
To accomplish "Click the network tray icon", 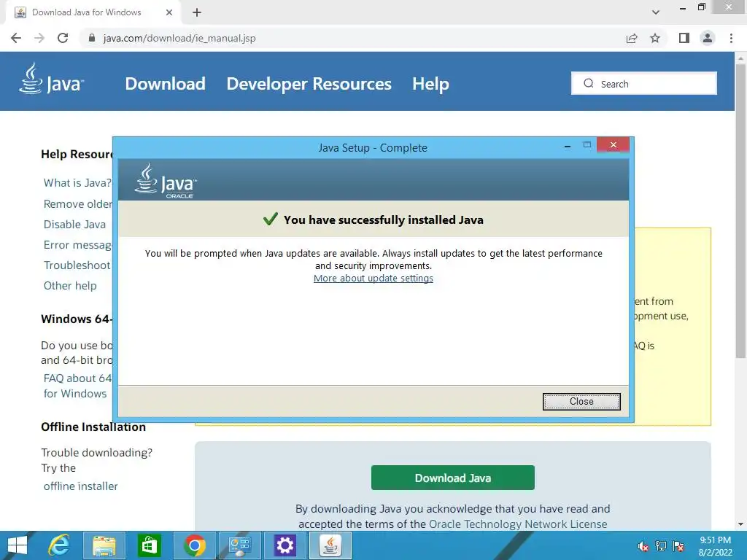I will [x=661, y=546].
